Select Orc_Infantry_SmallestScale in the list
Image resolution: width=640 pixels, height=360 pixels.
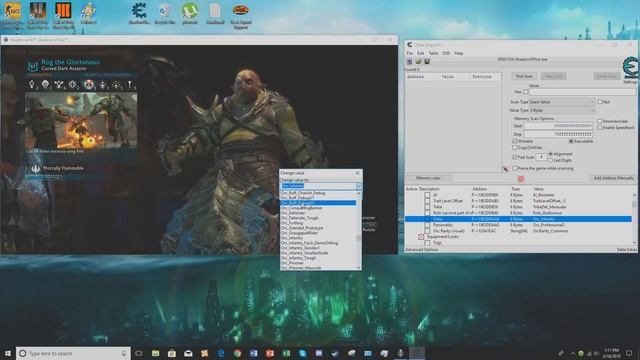click(304, 253)
